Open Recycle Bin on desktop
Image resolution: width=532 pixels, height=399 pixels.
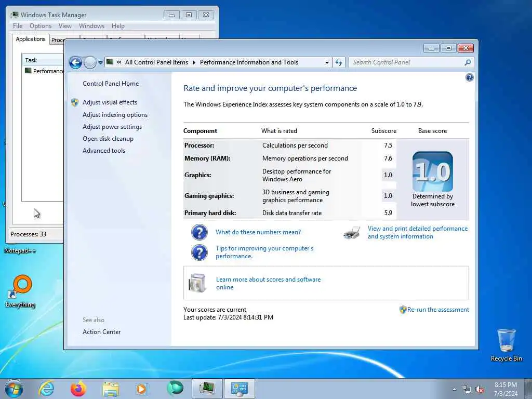coord(506,345)
